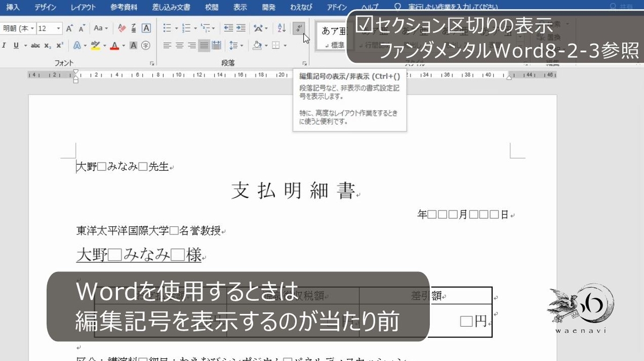
Task: Center align text
Action: click(x=179, y=46)
